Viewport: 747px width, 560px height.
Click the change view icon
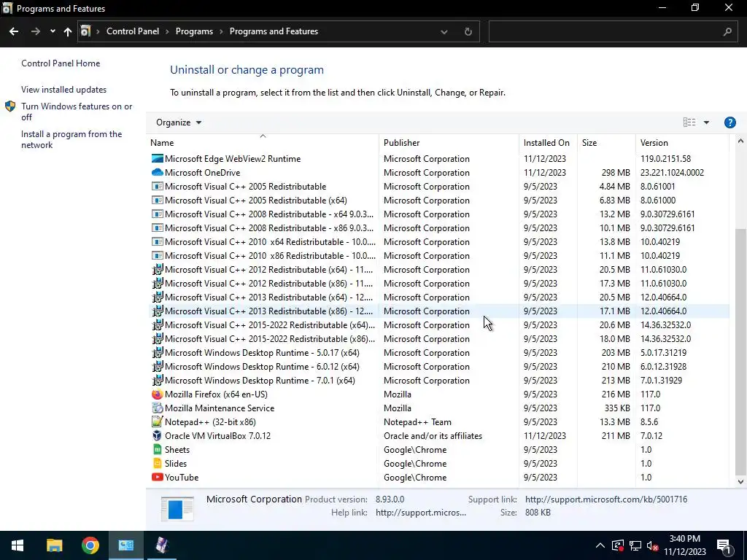point(689,122)
